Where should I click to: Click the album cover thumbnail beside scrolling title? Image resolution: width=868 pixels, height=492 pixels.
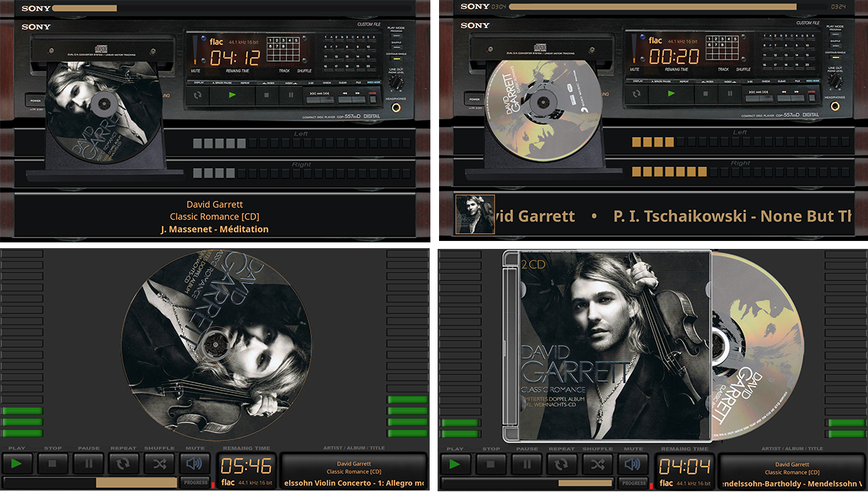click(x=474, y=214)
